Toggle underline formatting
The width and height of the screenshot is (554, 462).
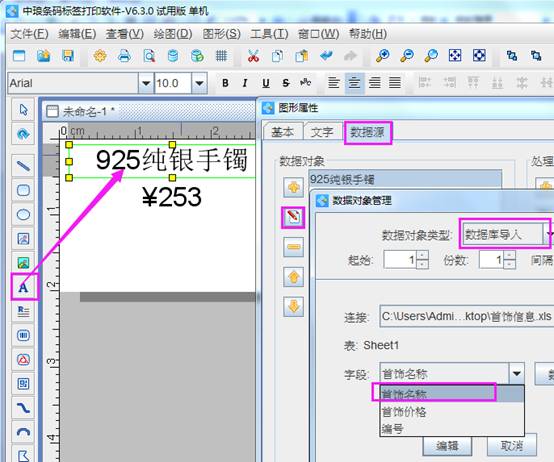[x=266, y=83]
